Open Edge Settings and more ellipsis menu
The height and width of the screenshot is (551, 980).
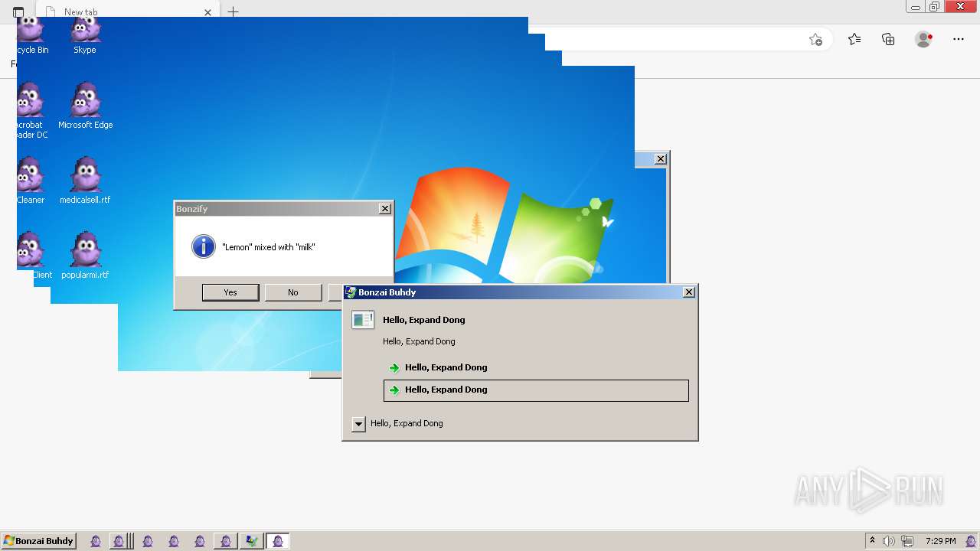(959, 40)
